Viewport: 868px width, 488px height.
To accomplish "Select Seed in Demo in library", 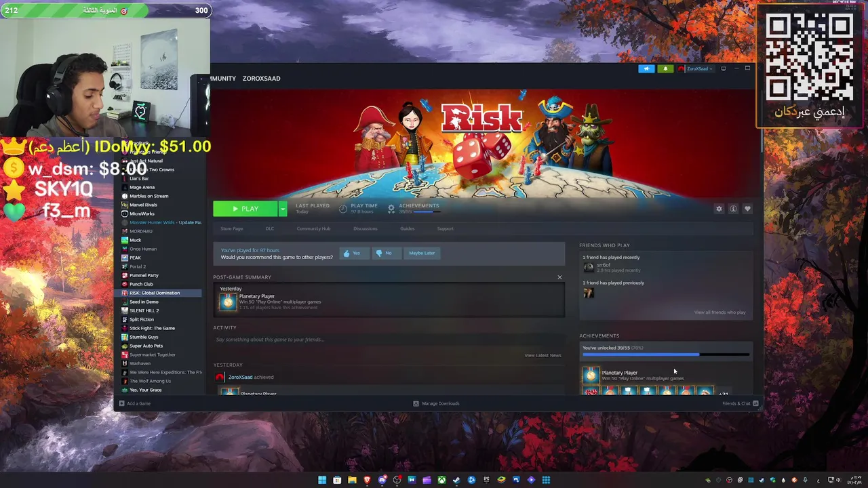I will pyautogui.click(x=144, y=302).
